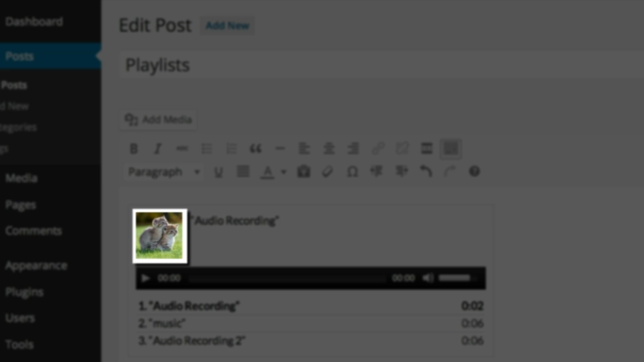Viewport: 644px width, 362px height.
Task: Expand the text color dropdown arrow
Action: [x=284, y=172]
